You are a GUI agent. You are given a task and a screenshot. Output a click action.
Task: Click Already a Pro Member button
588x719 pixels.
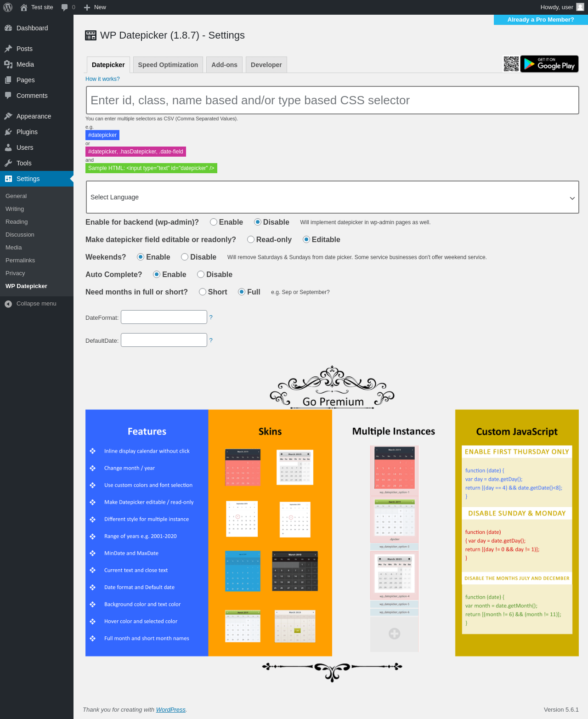541,20
